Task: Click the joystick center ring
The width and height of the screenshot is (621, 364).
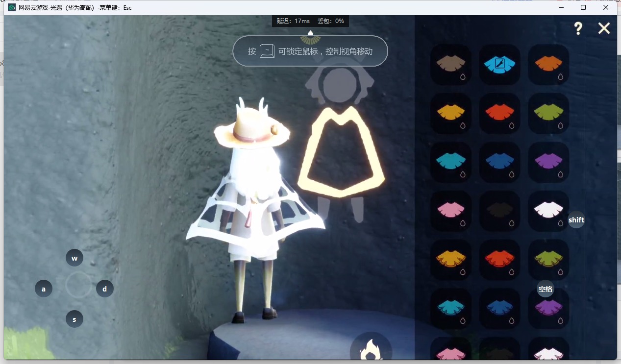Action: [78, 285]
